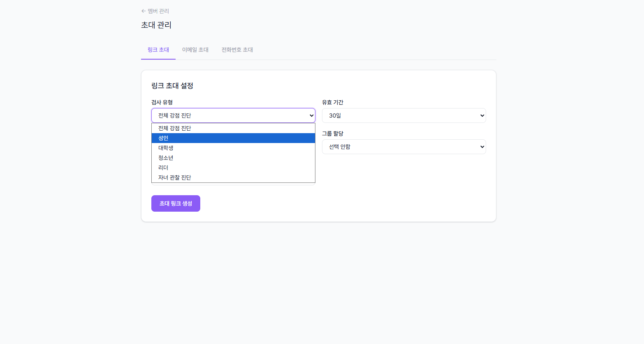
Task: Switch to the 이메일 초대 tab
Action: tap(195, 49)
